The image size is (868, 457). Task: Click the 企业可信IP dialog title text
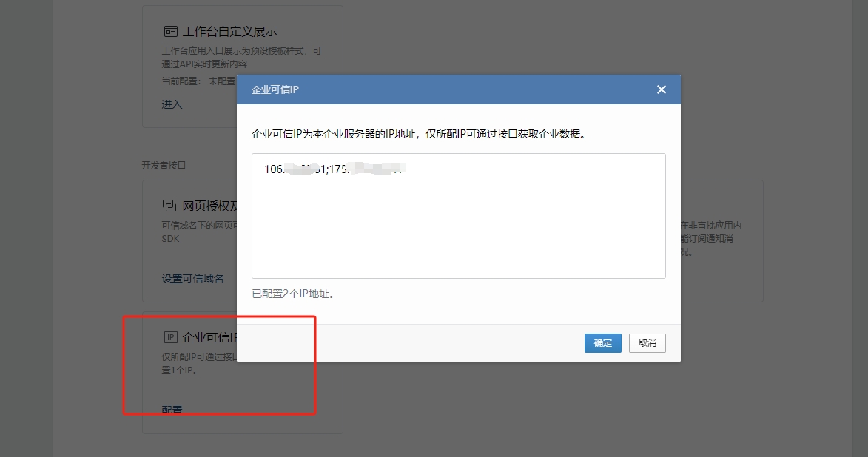pyautogui.click(x=275, y=89)
